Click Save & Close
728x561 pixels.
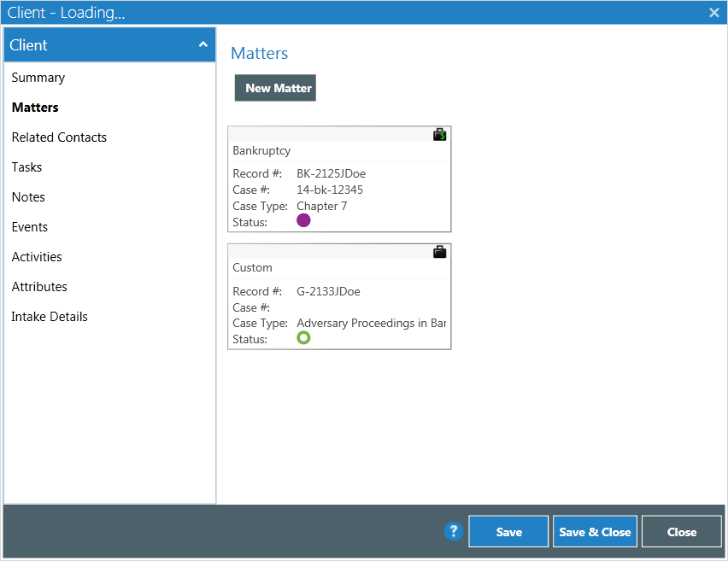[595, 531]
